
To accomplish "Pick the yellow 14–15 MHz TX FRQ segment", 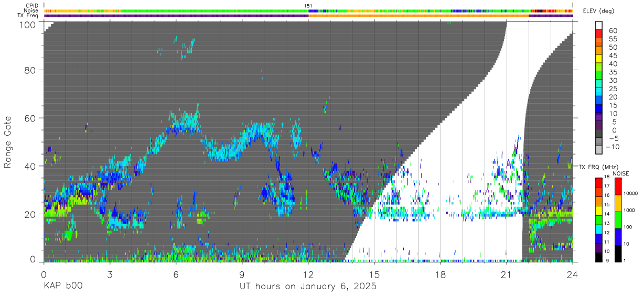I will tap(599, 210).
